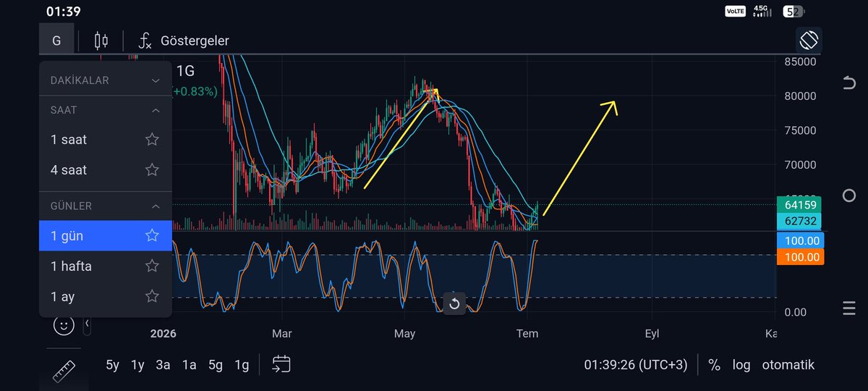Set range to 5y
Viewport: 868px width, 391px height.
tap(112, 365)
